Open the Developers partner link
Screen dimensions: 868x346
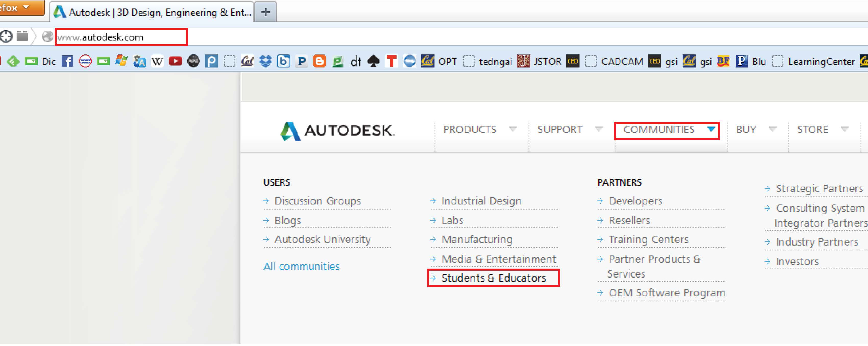click(635, 201)
